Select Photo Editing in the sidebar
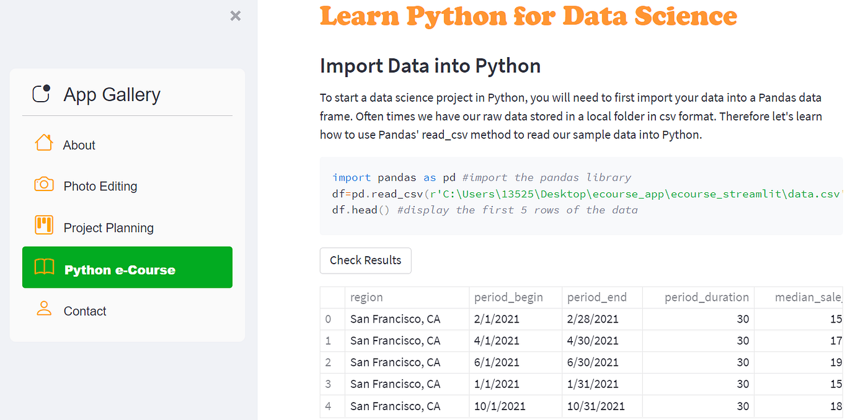Image resolution: width=868 pixels, height=420 pixels. [100, 186]
